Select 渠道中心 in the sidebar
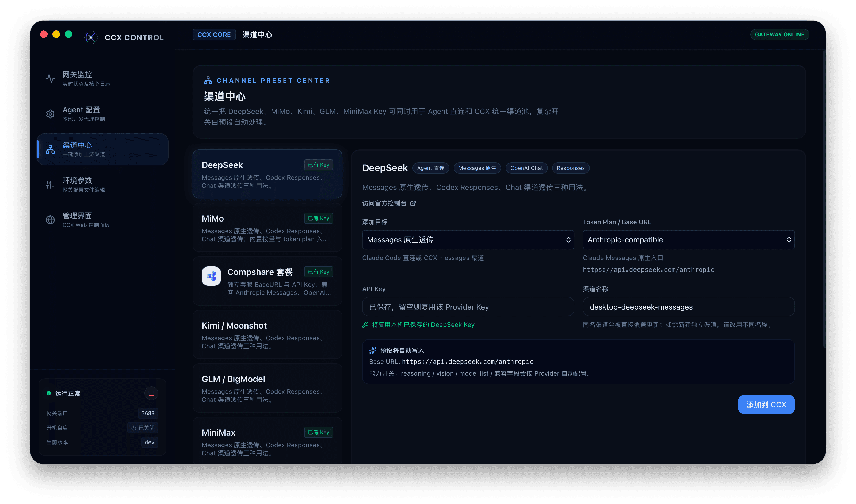The height and width of the screenshot is (504, 856). coord(102,150)
